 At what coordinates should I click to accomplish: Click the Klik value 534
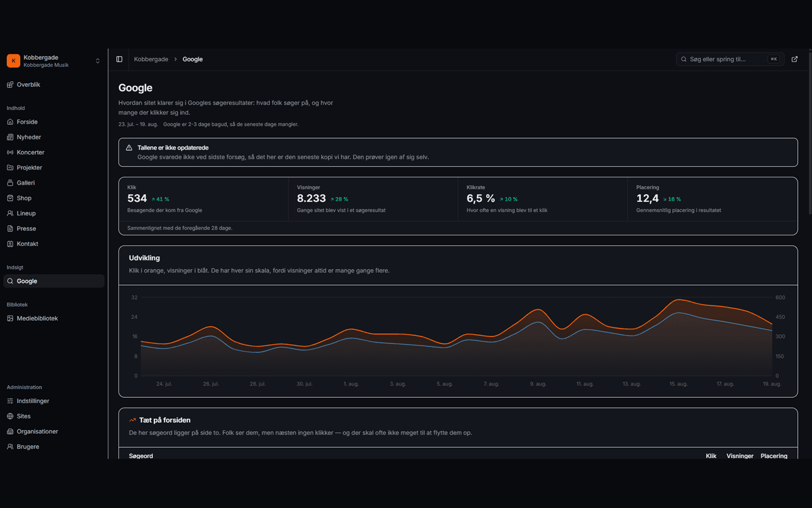[x=137, y=198]
